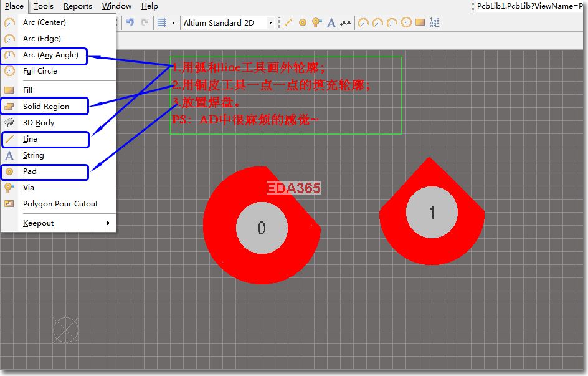Open the grid dropdown arrow
Screen dimensions: 588x376
173,23
